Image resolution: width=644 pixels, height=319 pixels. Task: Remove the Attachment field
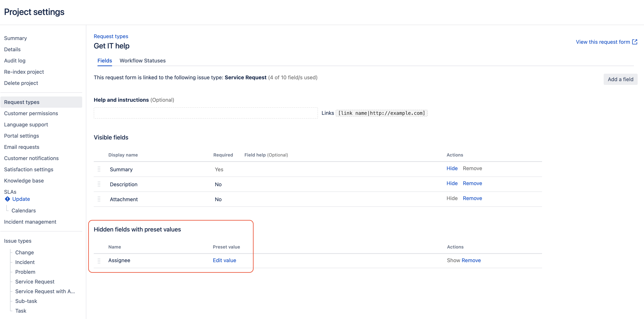point(472,198)
